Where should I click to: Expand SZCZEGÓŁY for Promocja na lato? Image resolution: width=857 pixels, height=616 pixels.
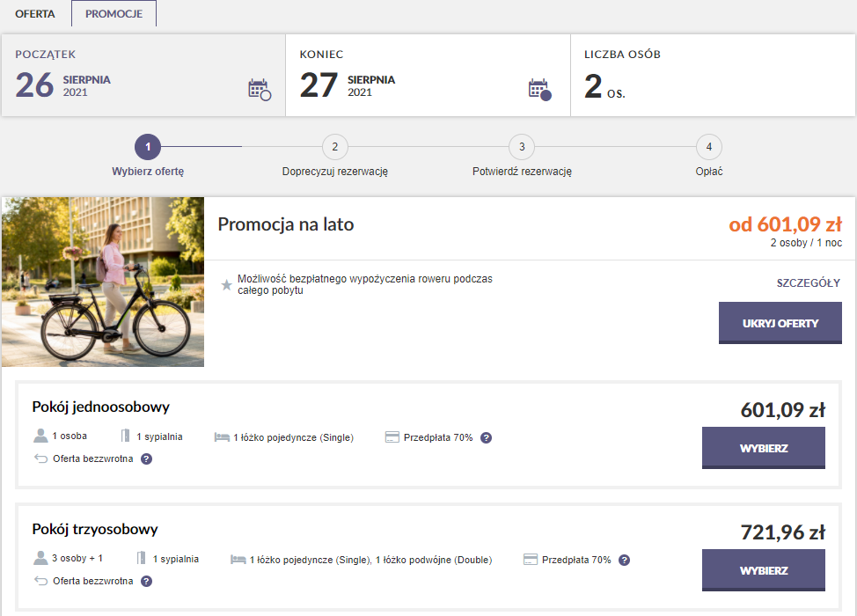coord(808,283)
